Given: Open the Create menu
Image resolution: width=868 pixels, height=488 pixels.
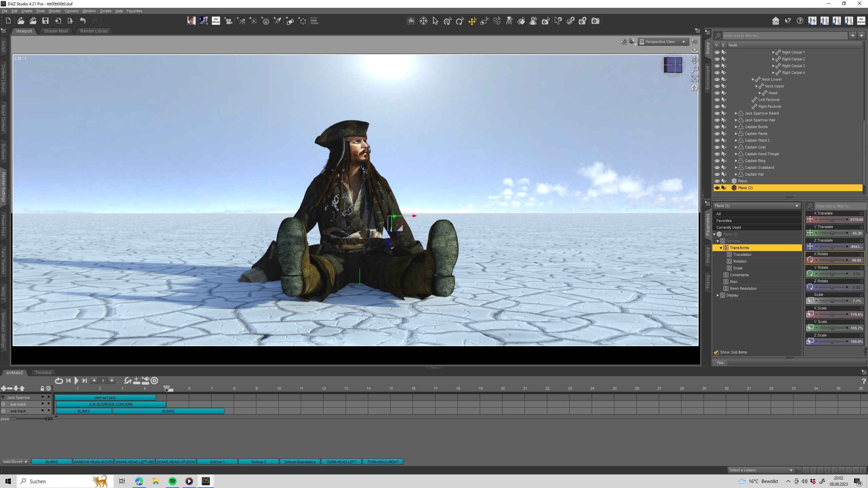Looking at the screenshot, I should [26, 11].
